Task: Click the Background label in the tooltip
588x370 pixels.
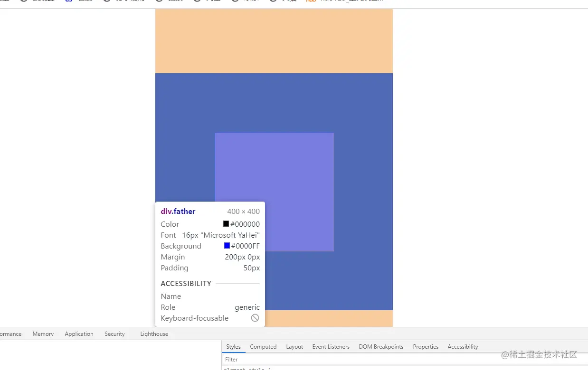Action: (181, 246)
